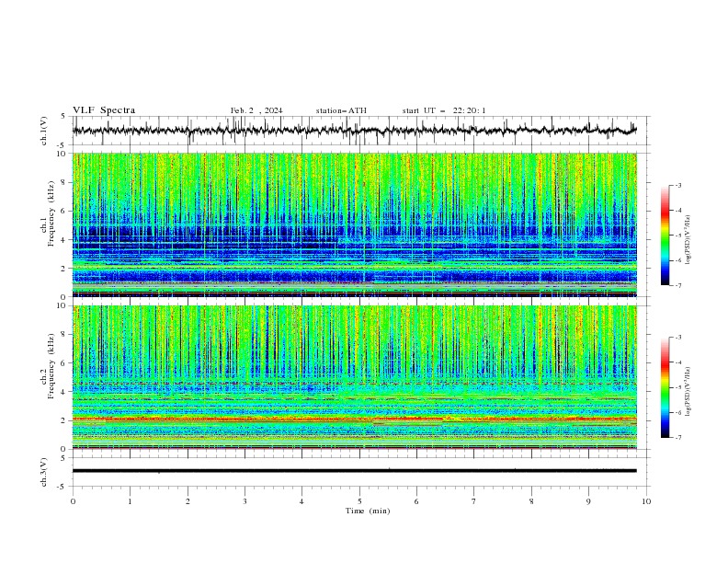Screen dimensions: 728x563
Task: Click time axis tick label "7"
Action: [474, 501]
